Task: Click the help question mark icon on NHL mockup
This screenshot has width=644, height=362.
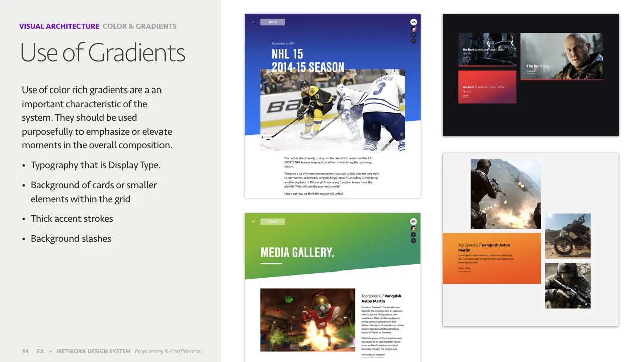Action: tap(413, 35)
